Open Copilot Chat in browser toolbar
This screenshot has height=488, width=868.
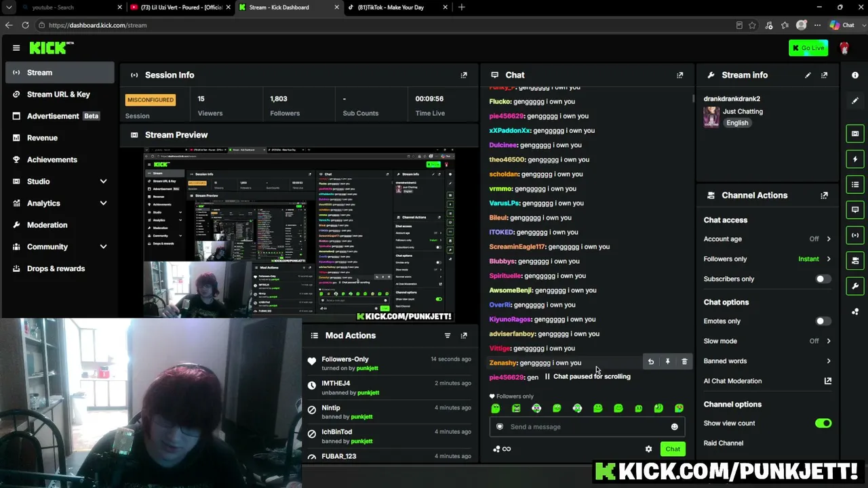click(x=842, y=25)
